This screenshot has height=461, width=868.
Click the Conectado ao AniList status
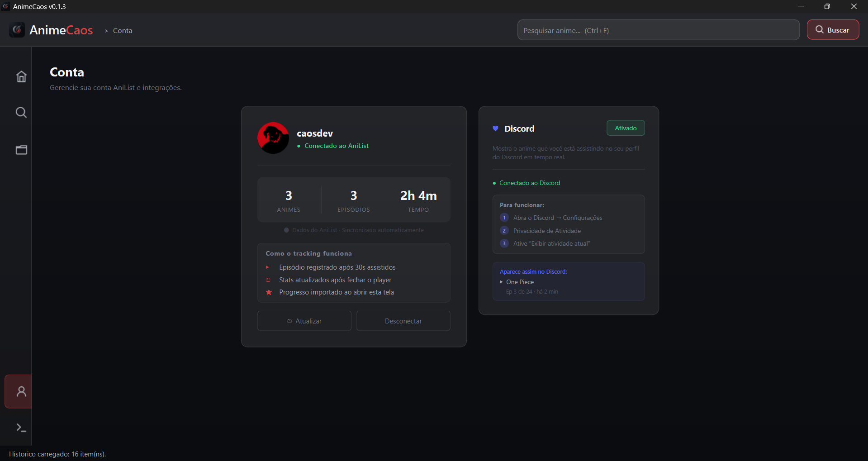333,146
